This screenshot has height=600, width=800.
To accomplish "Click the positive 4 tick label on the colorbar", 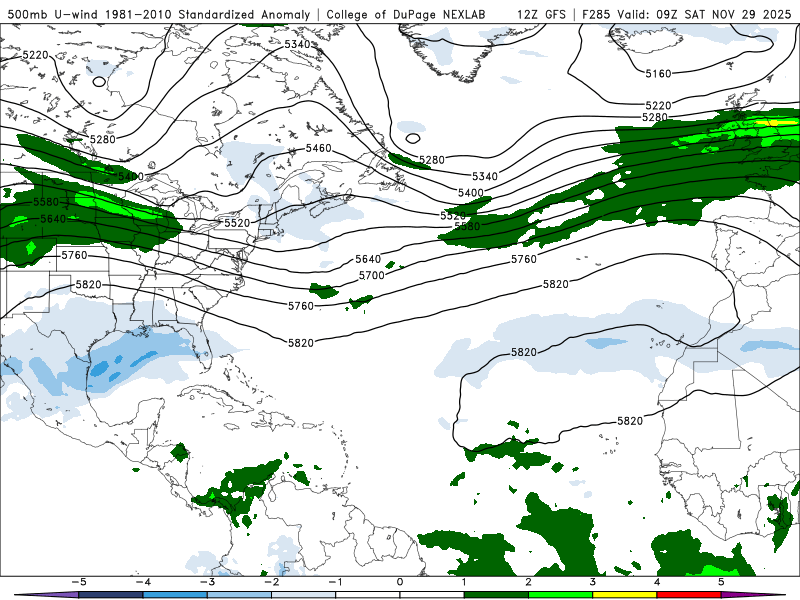I will pos(657,582).
